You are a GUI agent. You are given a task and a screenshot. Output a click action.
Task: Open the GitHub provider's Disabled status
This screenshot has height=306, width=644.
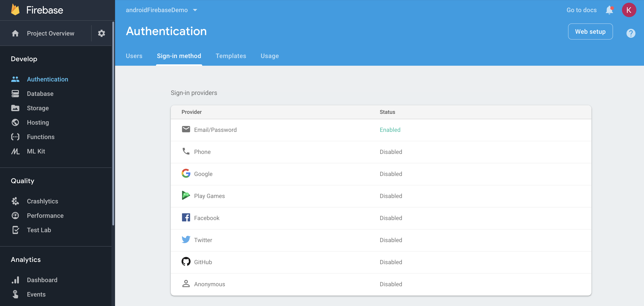[391, 262]
